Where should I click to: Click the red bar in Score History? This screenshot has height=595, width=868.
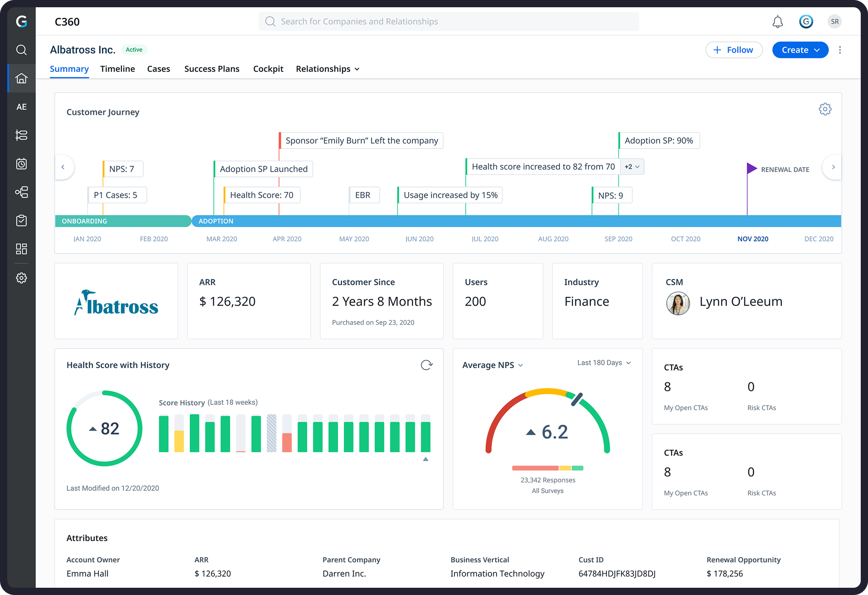coord(287,442)
